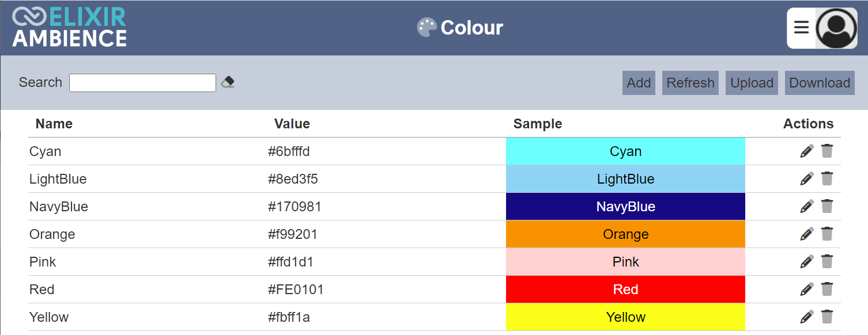Click the palette icon next to Colour title
868x335 pixels.
click(x=426, y=26)
